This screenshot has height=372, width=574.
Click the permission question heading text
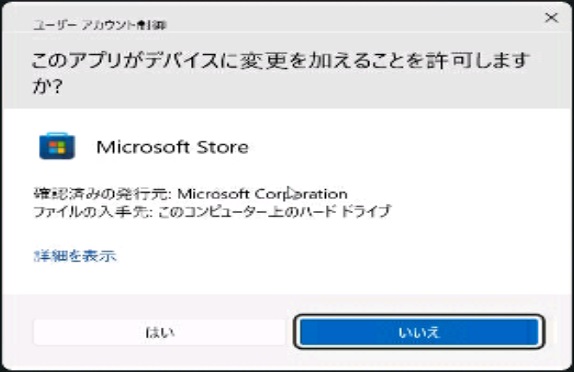click(x=280, y=73)
